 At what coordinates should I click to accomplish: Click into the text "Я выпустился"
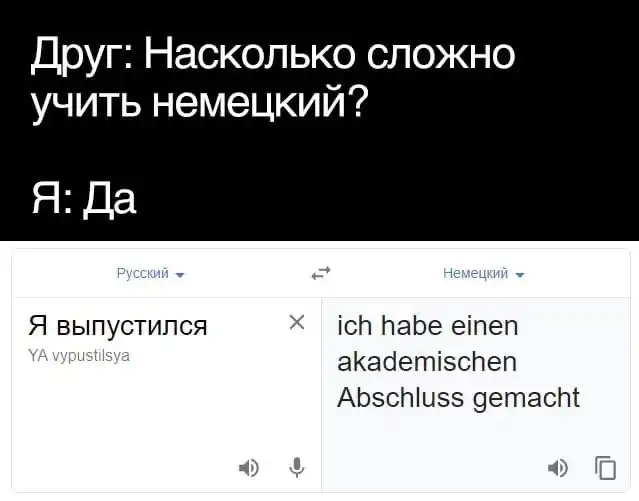point(118,325)
